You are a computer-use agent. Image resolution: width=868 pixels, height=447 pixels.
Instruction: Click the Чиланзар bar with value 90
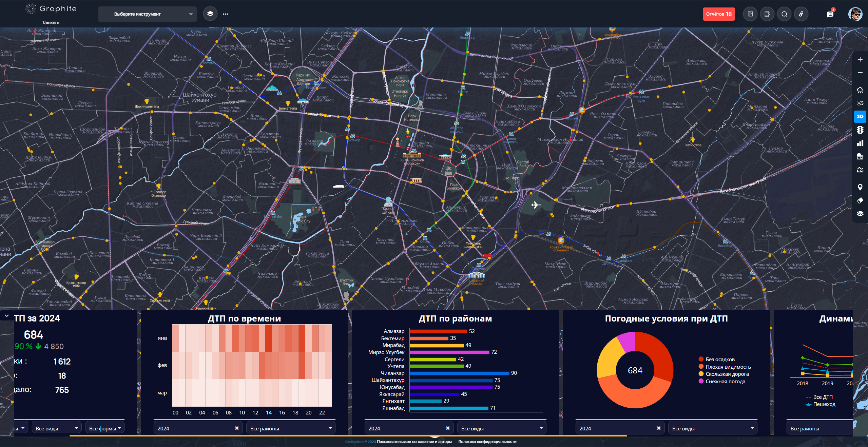(x=459, y=373)
